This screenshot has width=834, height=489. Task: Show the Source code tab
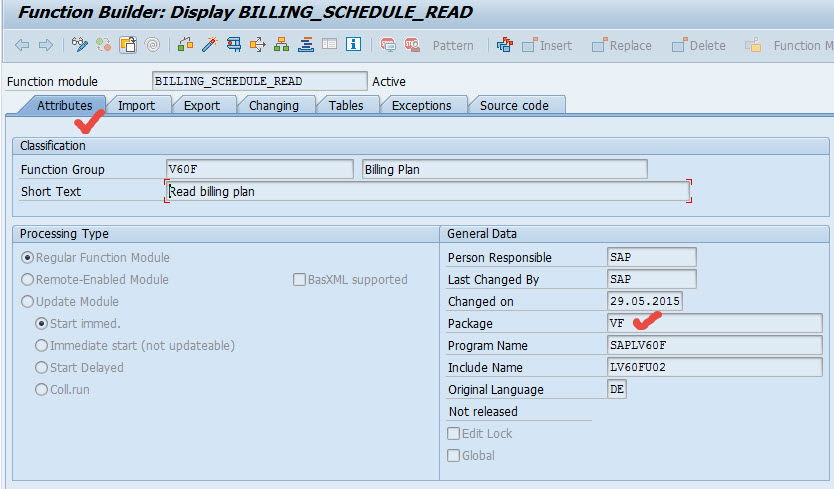pos(514,105)
